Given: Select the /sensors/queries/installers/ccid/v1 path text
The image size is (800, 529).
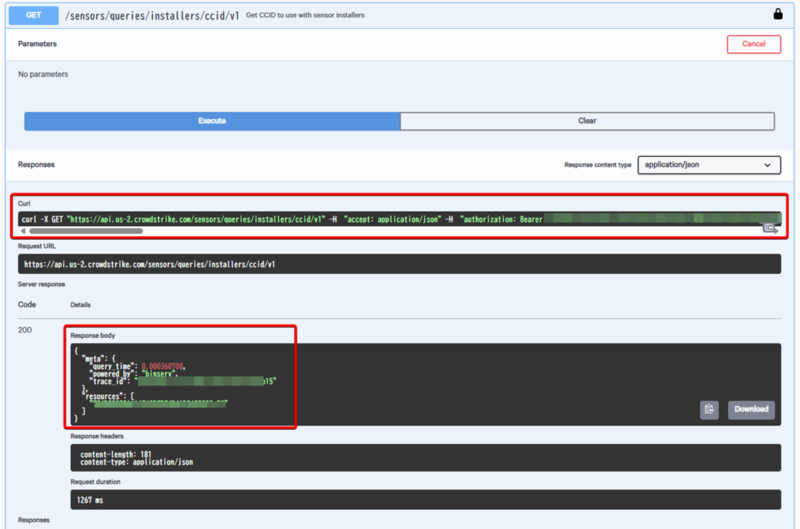Looking at the screenshot, I should (x=152, y=15).
